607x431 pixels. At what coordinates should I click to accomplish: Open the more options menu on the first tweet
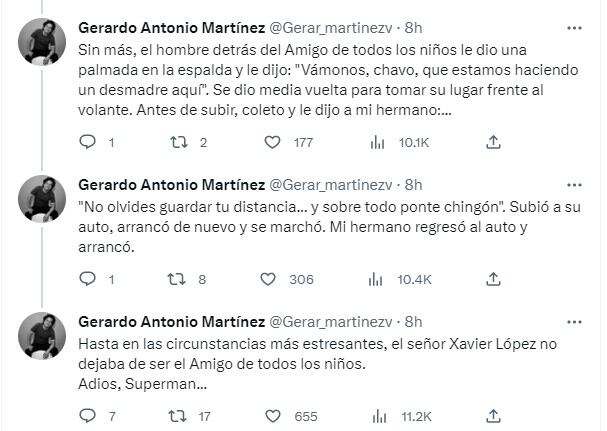[574, 27]
